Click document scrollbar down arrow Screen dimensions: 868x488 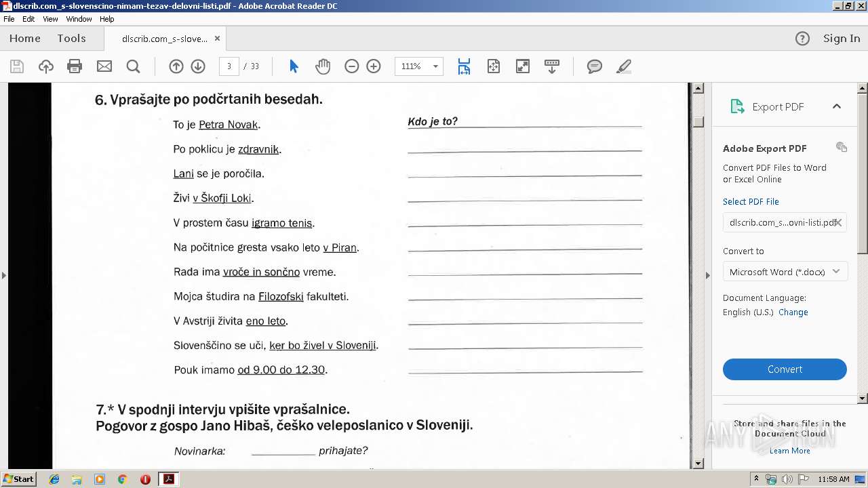[698, 464]
